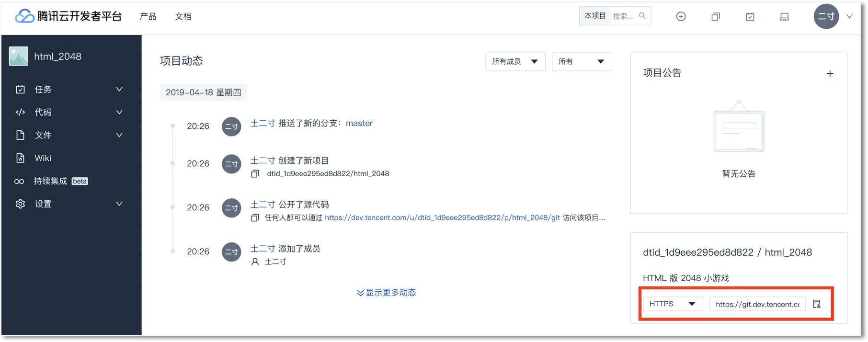Click the 代码 code brackets icon
The height and width of the screenshot is (342, 868).
point(20,112)
